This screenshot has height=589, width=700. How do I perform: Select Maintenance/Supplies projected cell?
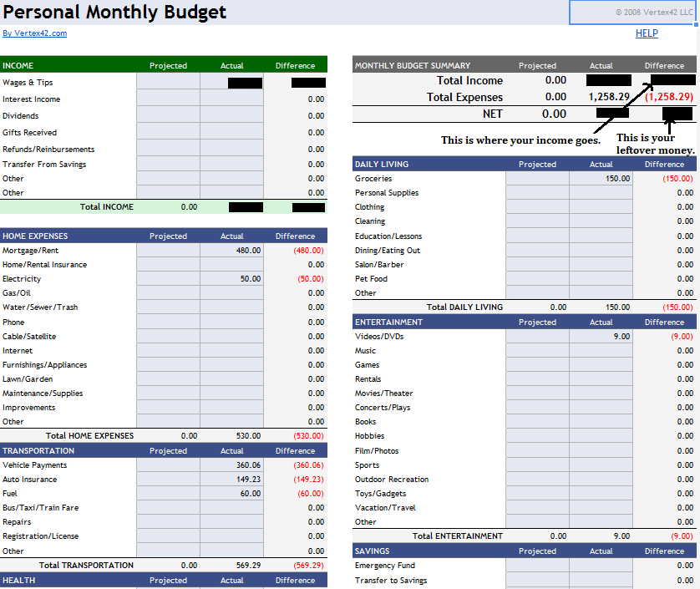168,394
